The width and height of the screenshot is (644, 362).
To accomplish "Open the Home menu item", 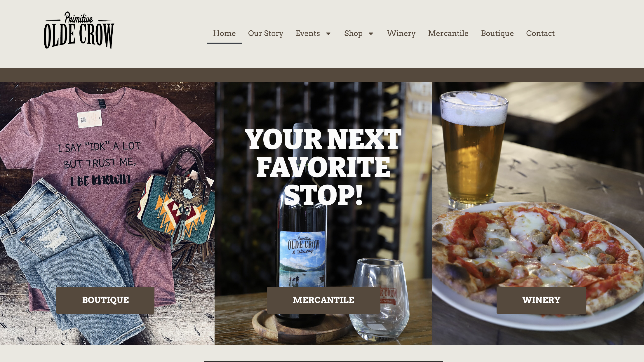I will 224,33.
